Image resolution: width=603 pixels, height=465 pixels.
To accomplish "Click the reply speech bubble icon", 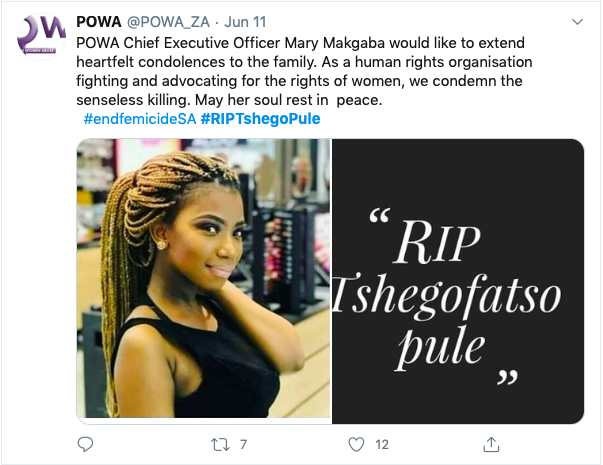I will (x=85, y=444).
